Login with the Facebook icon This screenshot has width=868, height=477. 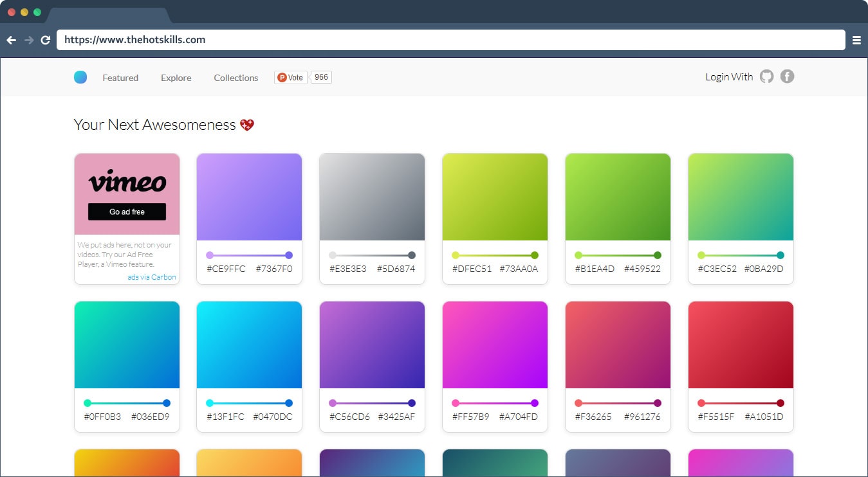point(788,76)
